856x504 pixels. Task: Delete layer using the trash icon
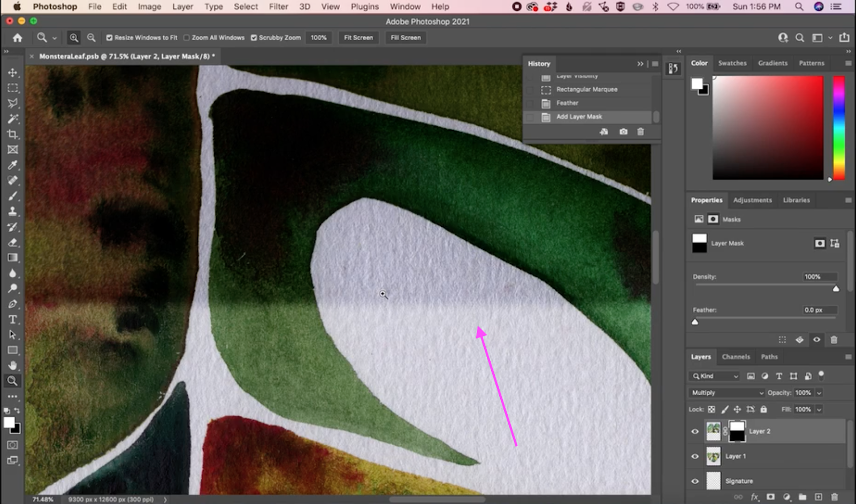835,497
